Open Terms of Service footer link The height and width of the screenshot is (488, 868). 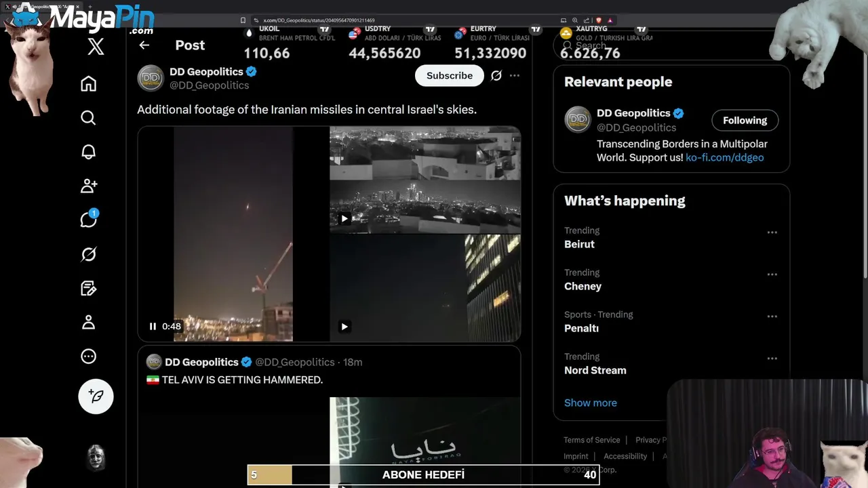point(592,440)
